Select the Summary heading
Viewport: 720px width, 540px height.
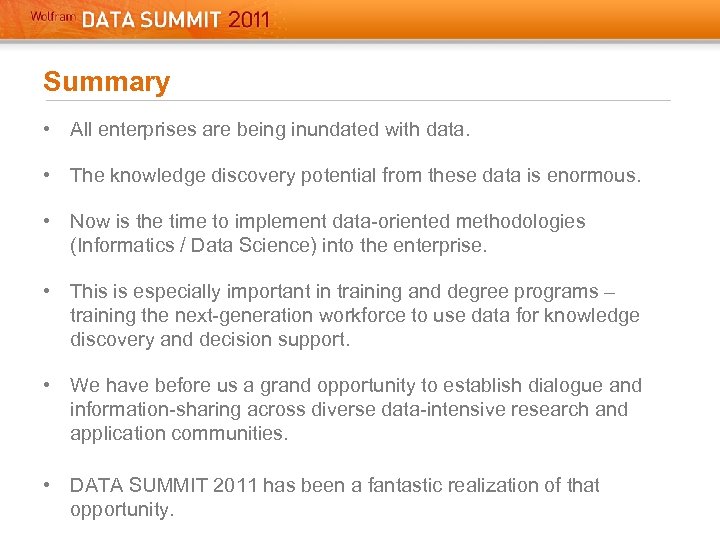pyautogui.click(x=107, y=82)
